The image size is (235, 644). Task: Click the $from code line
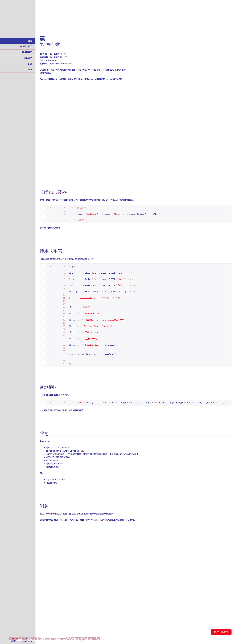(101, 279)
